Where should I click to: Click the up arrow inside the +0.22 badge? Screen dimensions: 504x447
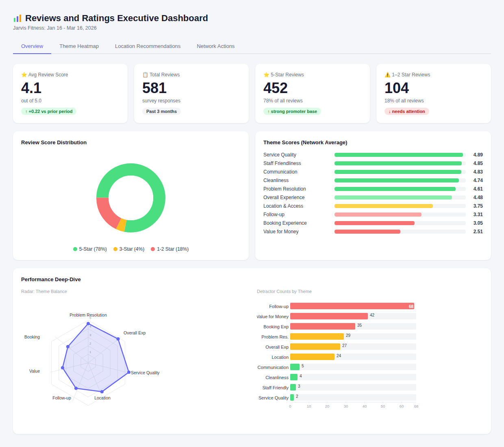click(26, 111)
